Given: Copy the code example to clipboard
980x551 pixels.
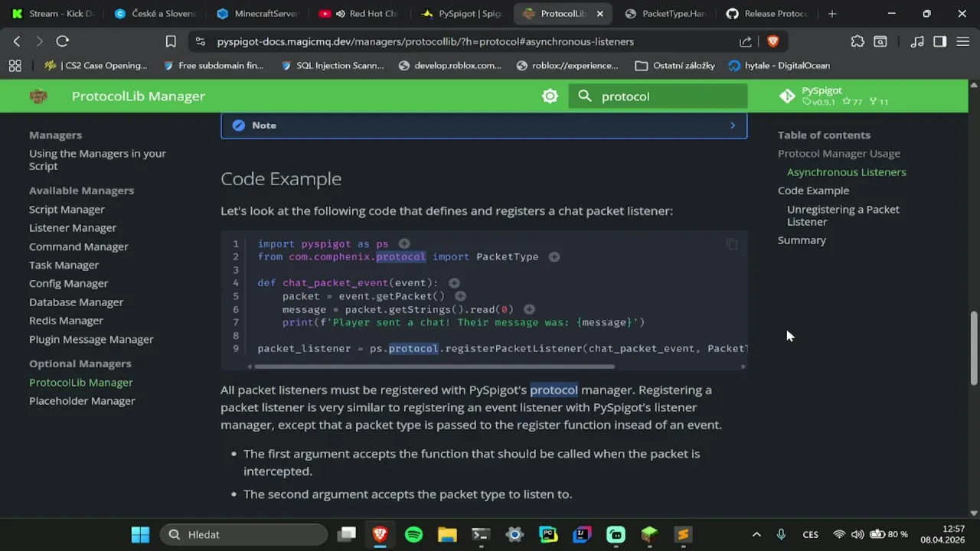Looking at the screenshot, I should pyautogui.click(x=732, y=245).
